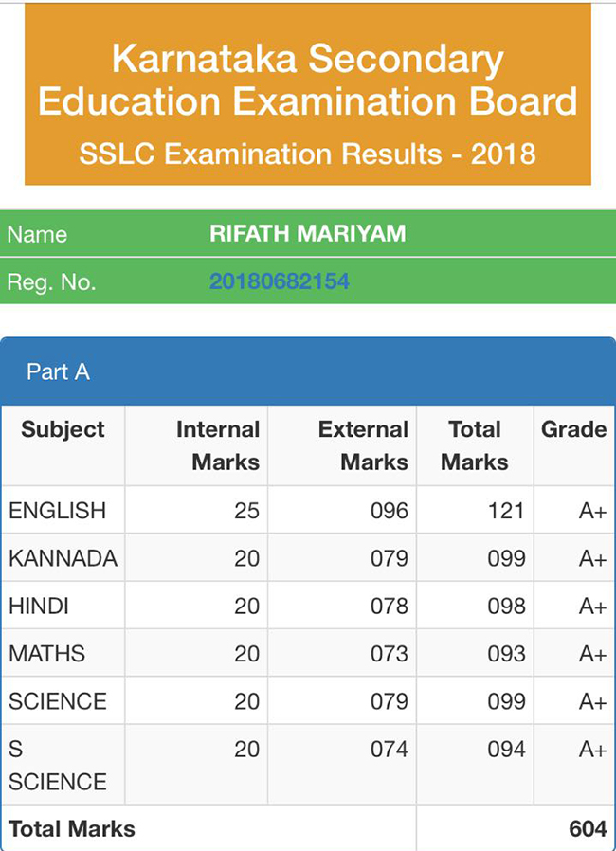This screenshot has width=616, height=851.
Task: Click the Karnataka Secondary Education Examination Board header
Action: click(x=307, y=80)
